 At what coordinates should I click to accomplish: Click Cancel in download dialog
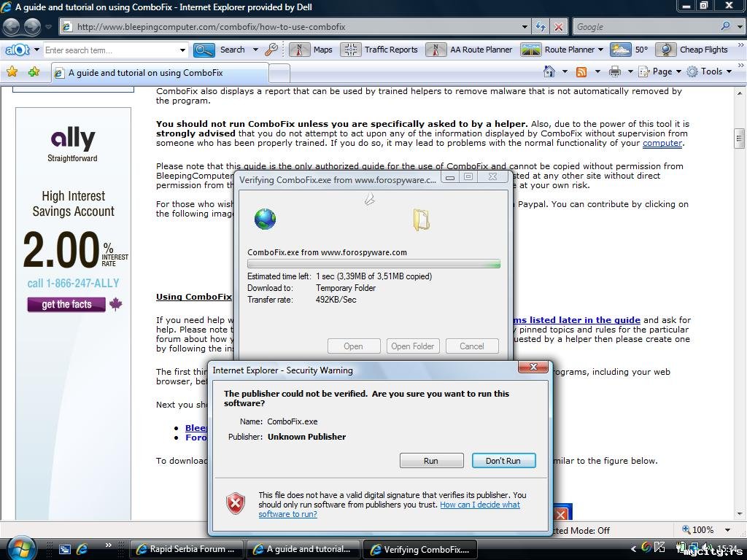click(472, 346)
